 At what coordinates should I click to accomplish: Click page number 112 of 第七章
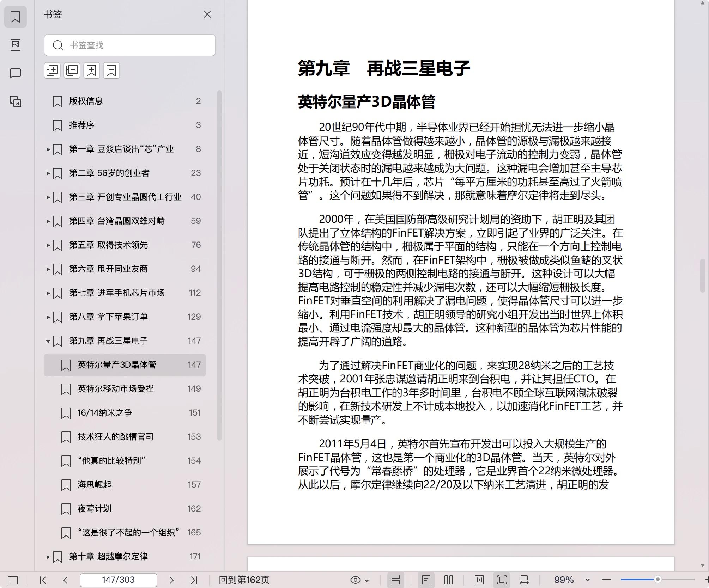tap(195, 293)
